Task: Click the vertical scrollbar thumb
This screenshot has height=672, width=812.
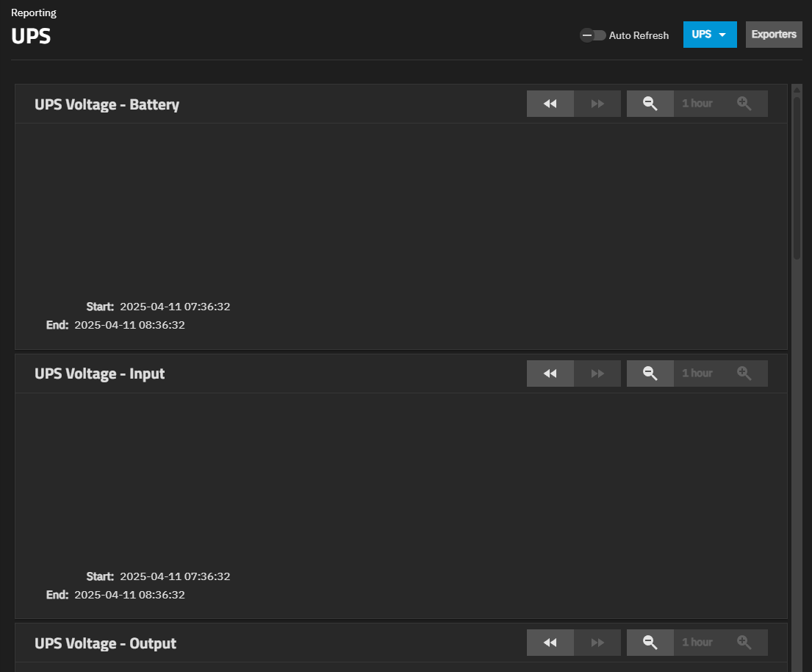Action: pos(797,176)
